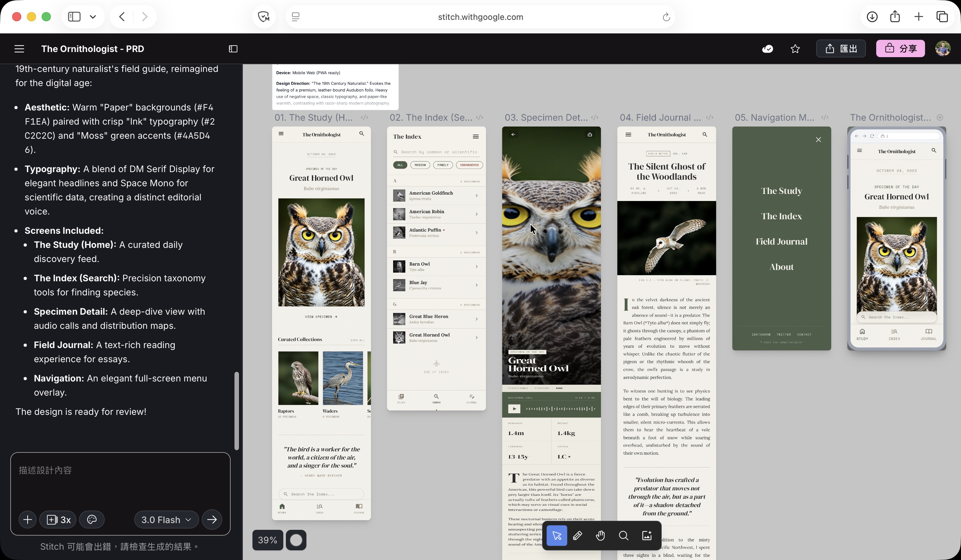Expand the Safari sidebar chevron dropdown

(x=93, y=17)
